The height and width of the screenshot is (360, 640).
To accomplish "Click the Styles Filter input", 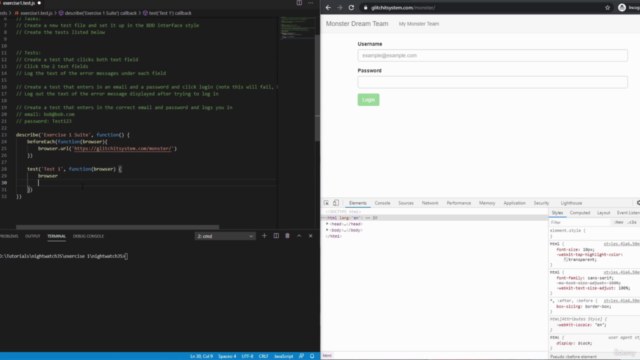I will 580,222.
